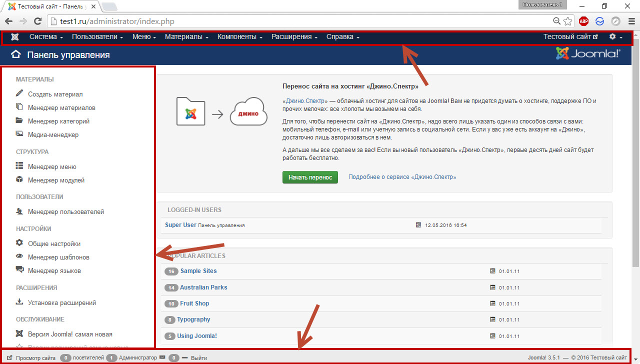This screenshot has height=364, width=640.
Task: Click the download icon beside Установка расширений
Action: [19, 302]
